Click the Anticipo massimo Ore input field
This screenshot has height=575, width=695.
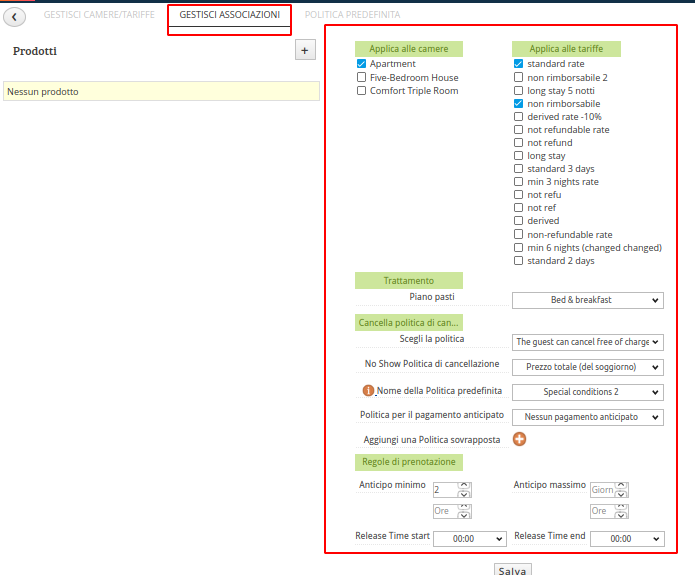[603, 511]
